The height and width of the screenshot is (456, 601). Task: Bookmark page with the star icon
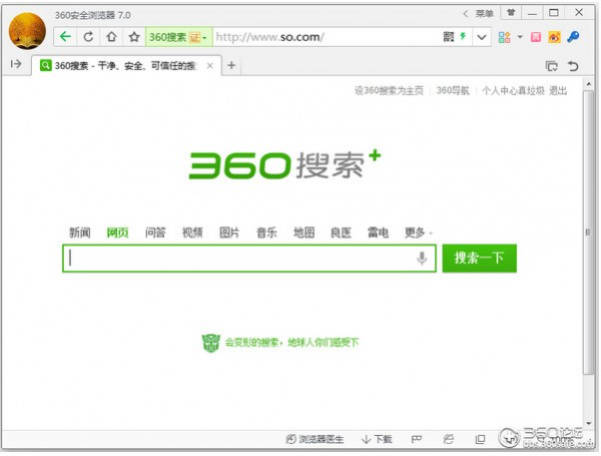point(134,37)
